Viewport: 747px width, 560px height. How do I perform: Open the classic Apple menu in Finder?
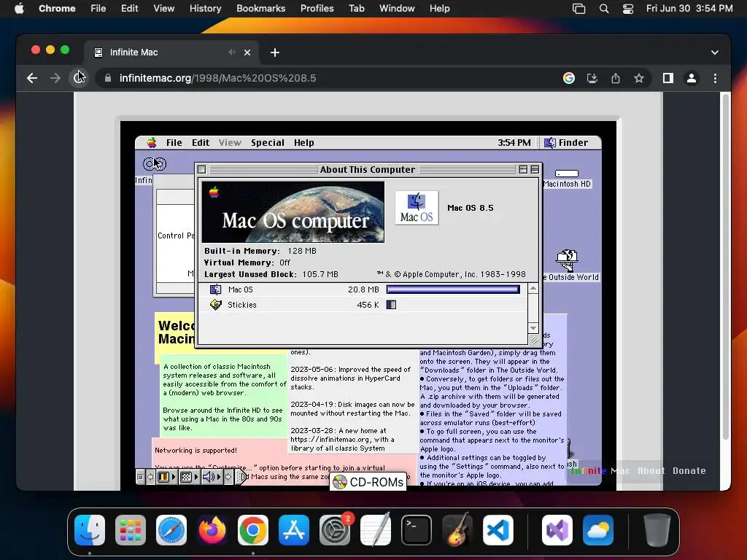coord(152,142)
